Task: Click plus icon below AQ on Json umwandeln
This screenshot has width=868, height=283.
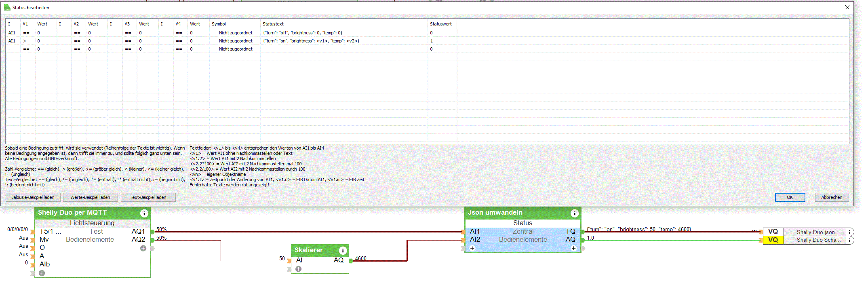Action: (573, 248)
